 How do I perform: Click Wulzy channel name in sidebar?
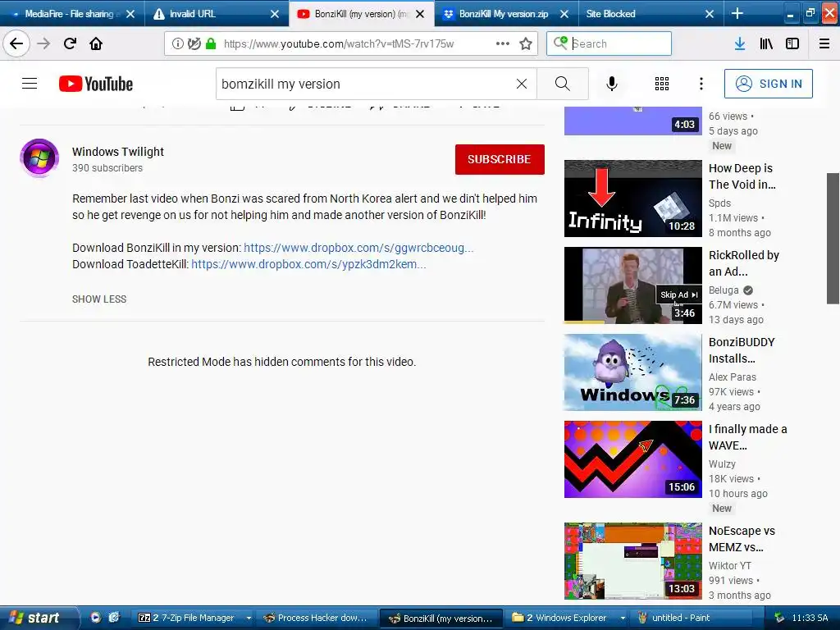coord(722,464)
